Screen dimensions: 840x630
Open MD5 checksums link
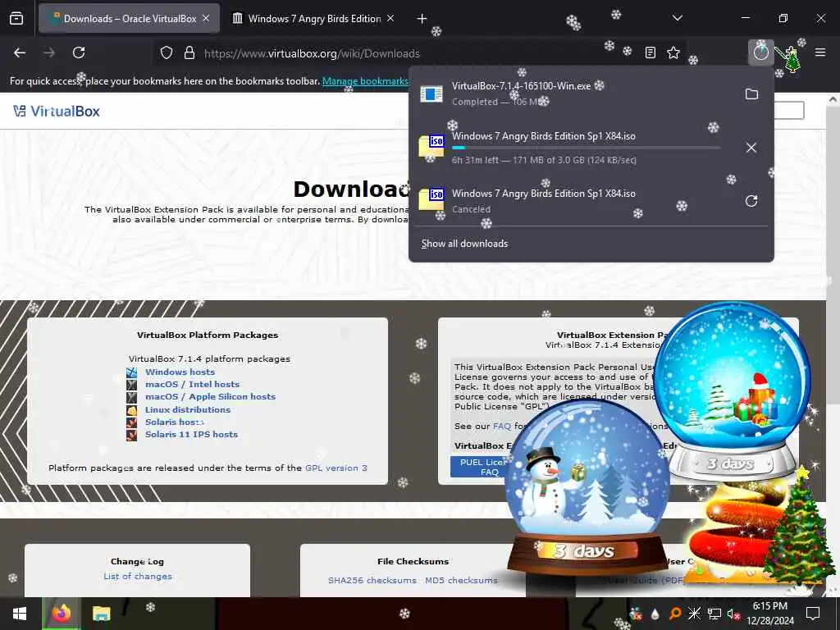tap(461, 580)
